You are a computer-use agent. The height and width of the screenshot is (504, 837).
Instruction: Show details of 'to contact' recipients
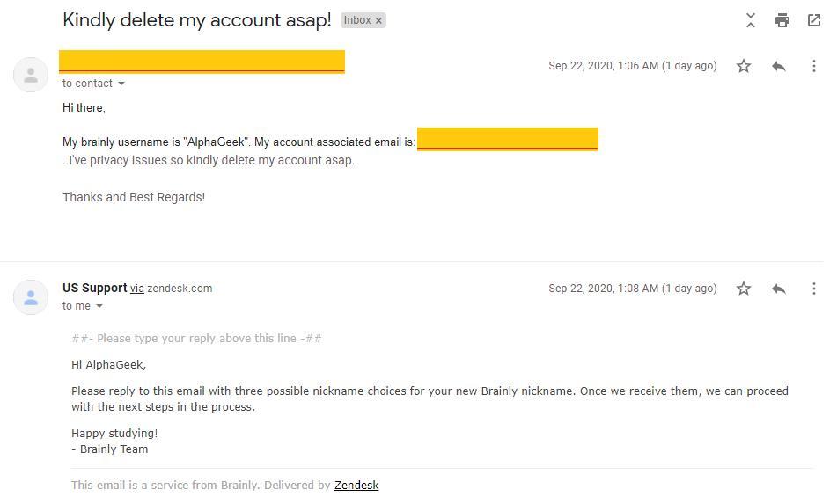click(x=121, y=84)
